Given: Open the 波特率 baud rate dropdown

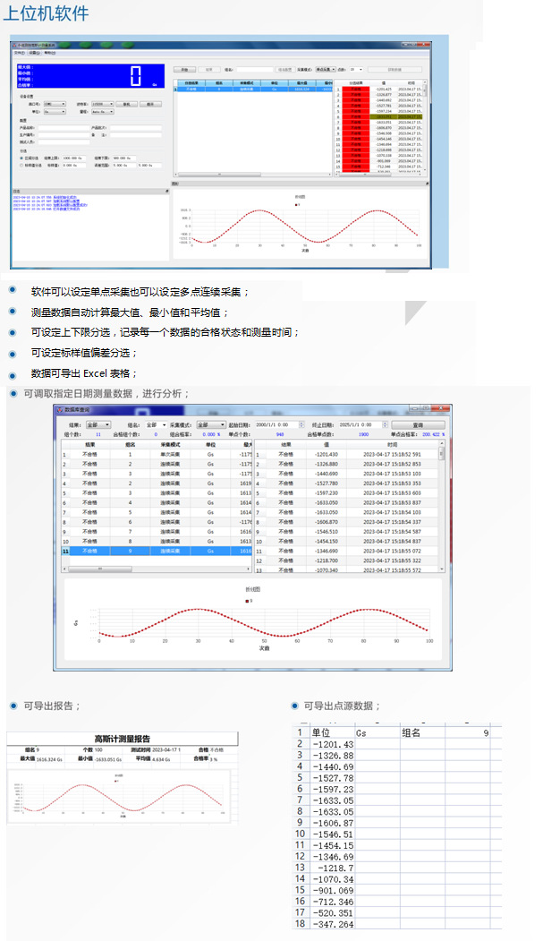Looking at the screenshot, I should coord(102,104).
